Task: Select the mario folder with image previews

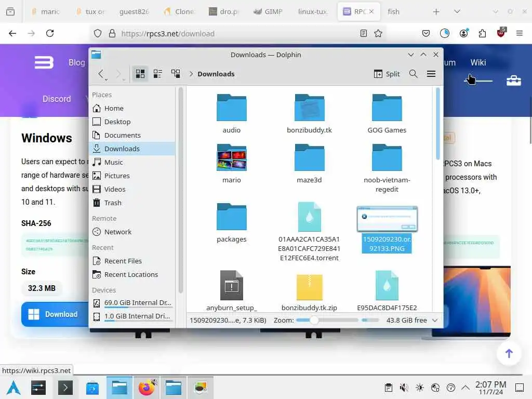Action: click(231, 164)
